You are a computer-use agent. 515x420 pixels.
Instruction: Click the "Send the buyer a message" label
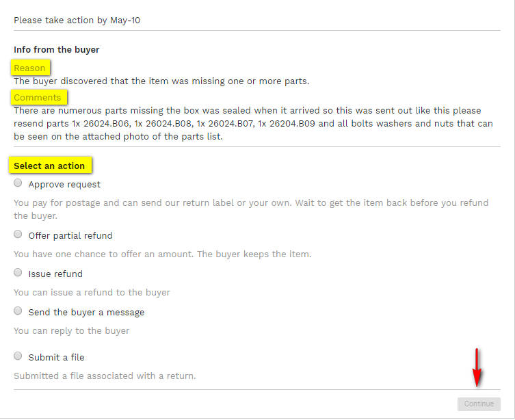coord(86,313)
